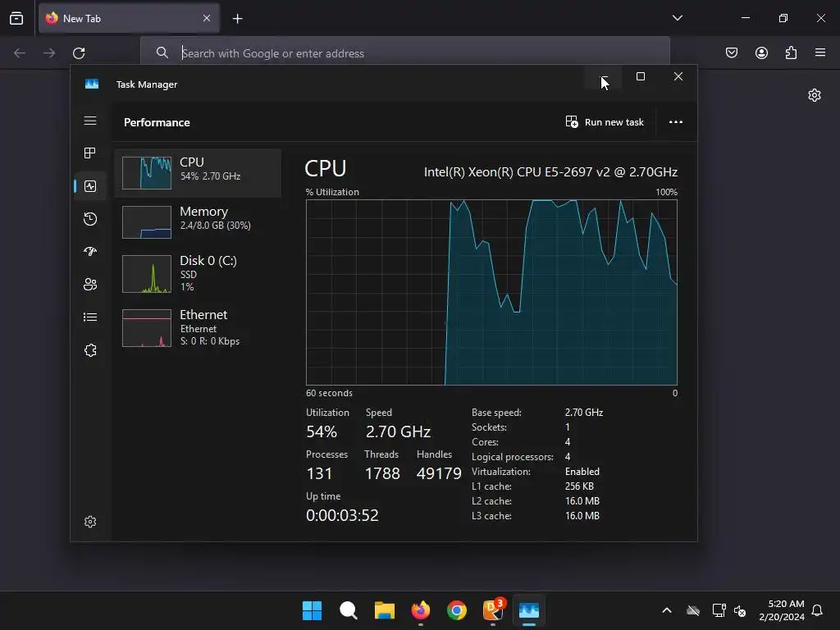840x630 pixels.
Task: Go to Processes page icon in sidebar
Action: point(90,153)
